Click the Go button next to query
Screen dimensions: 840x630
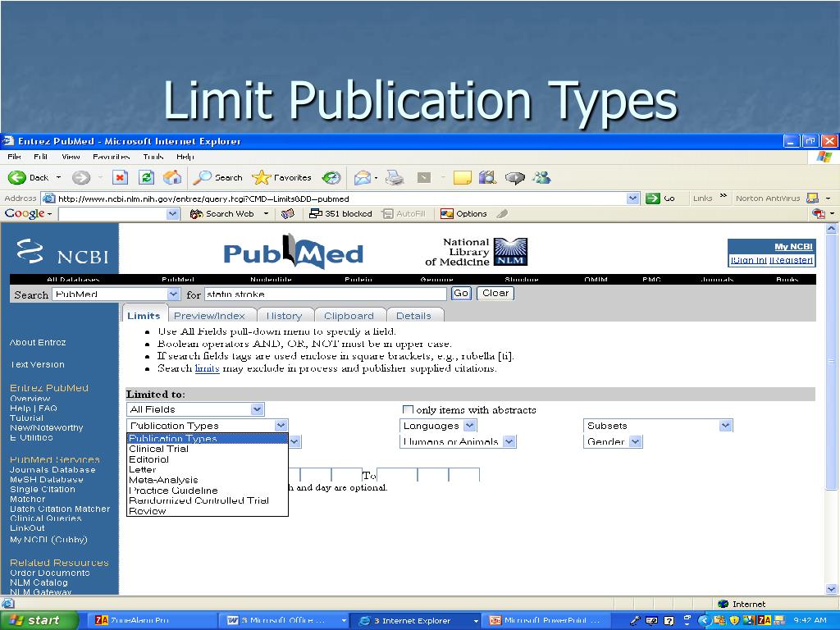pyautogui.click(x=461, y=293)
